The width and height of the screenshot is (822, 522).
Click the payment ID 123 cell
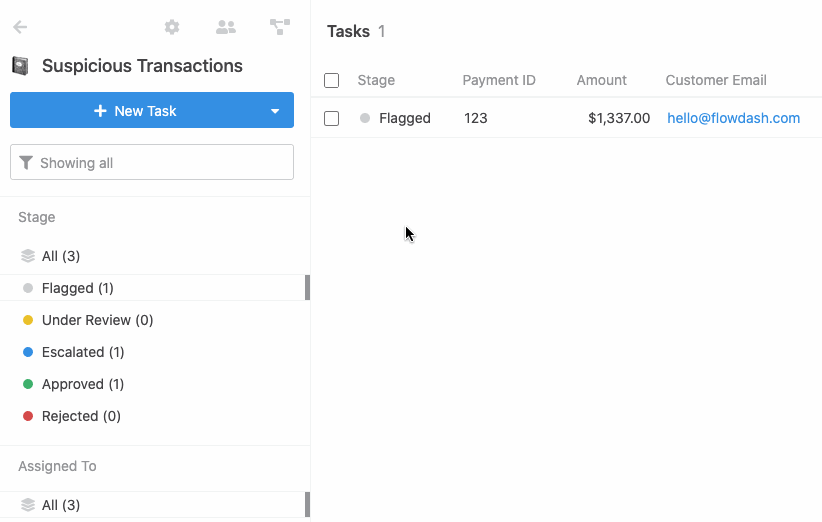click(x=475, y=118)
